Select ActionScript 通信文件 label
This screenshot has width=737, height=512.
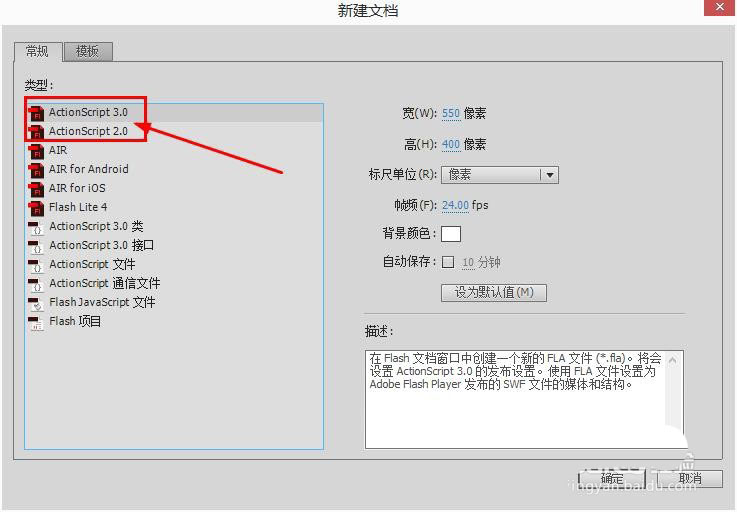pyautogui.click(x=105, y=283)
